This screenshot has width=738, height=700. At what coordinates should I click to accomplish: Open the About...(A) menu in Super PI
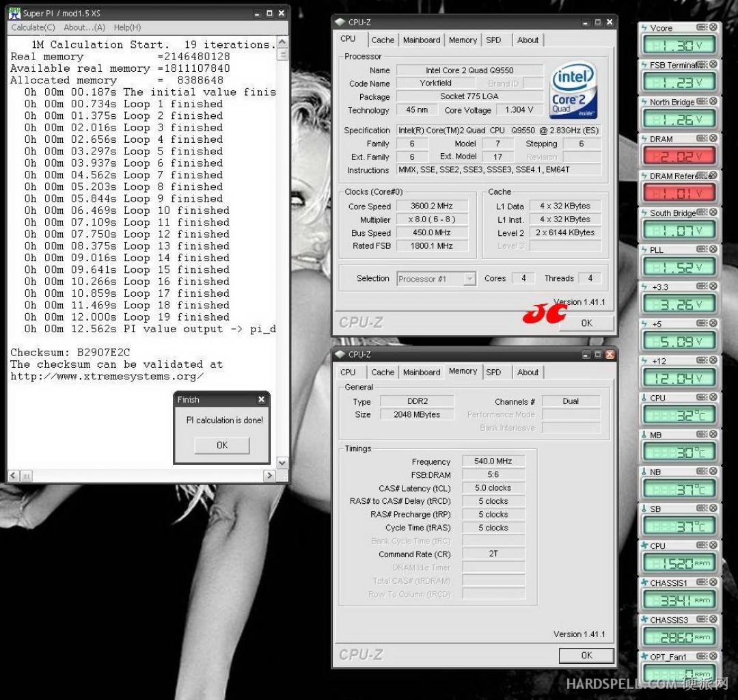point(84,27)
